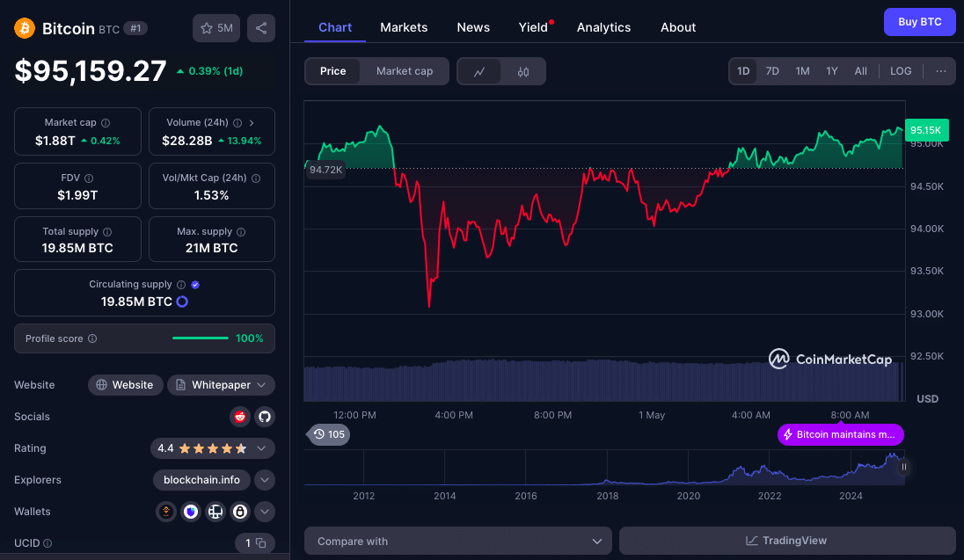Click the Buy BTC button
Image resolution: width=964 pixels, height=560 pixels.
click(x=920, y=22)
